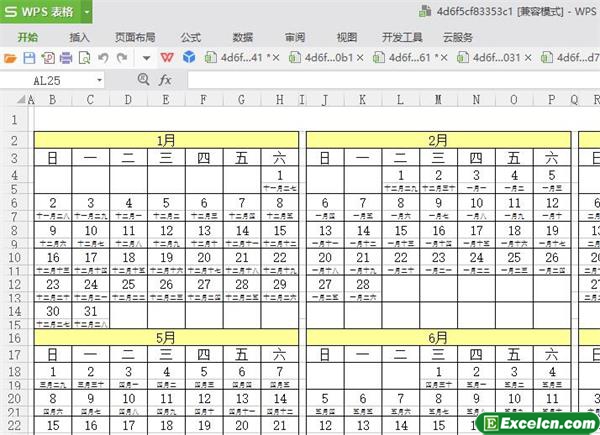Click the magnifier icon beside formula bar
Viewport: 600px width, 435px height.
(143, 80)
